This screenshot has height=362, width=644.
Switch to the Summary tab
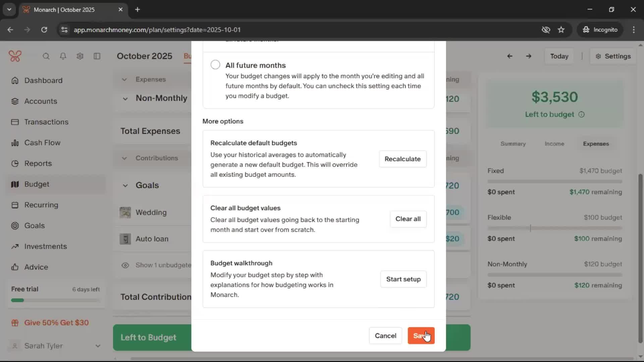click(513, 144)
